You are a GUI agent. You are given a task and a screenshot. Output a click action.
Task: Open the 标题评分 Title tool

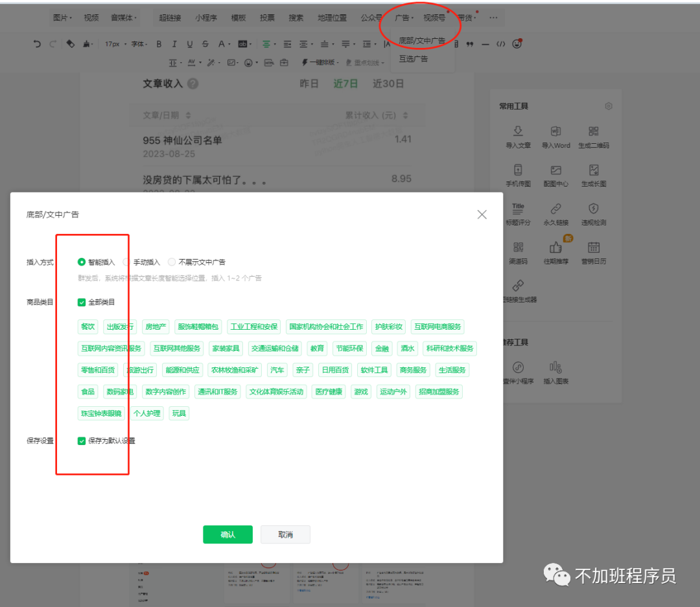[518, 214]
